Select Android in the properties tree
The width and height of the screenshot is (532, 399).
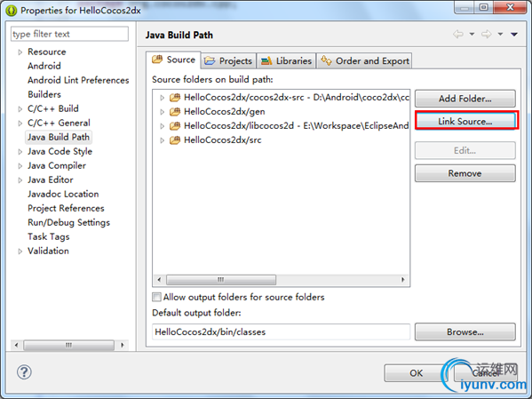(44, 66)
